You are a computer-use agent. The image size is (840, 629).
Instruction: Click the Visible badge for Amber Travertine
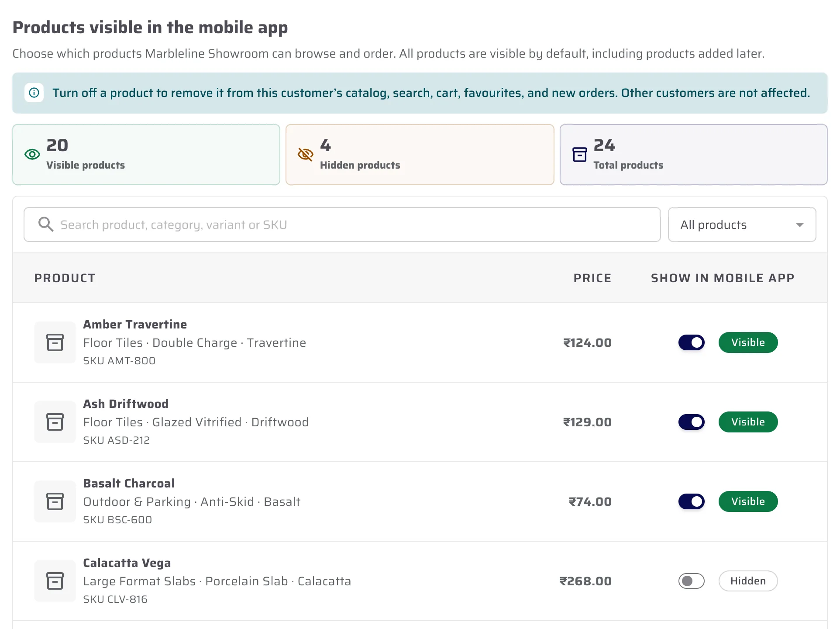(748, 342)
